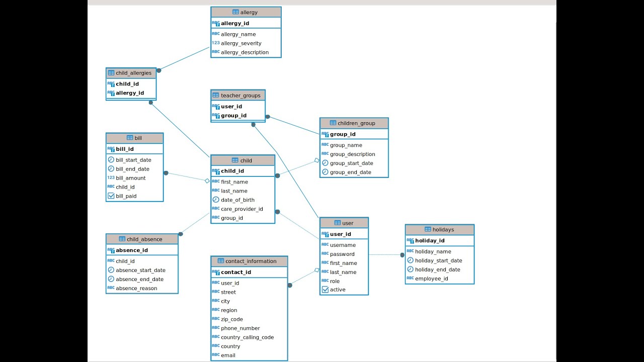This screenshot has height=362, width=644.
Task: Click the contact_information table icon
Action: (221, 261)
